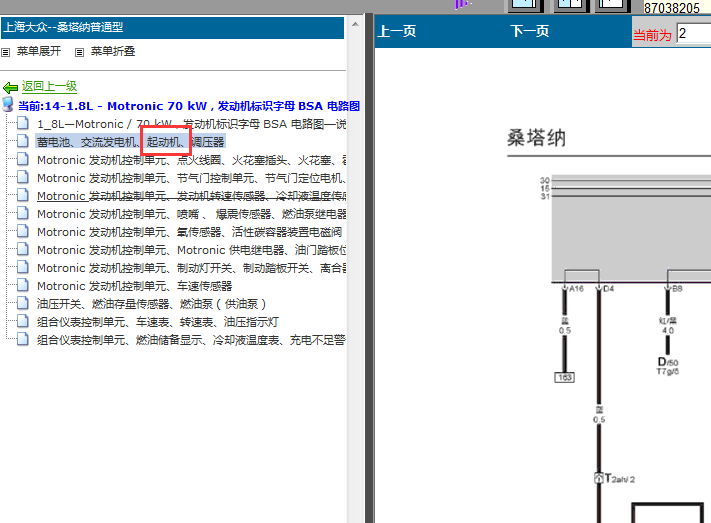Select heading 当前:14-1.8L - Motronic 70 kW

[189, 106]
